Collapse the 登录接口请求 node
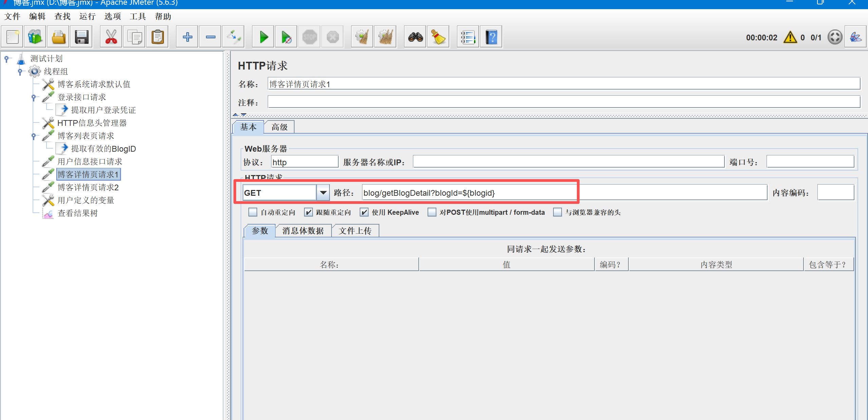 (34, 97)
